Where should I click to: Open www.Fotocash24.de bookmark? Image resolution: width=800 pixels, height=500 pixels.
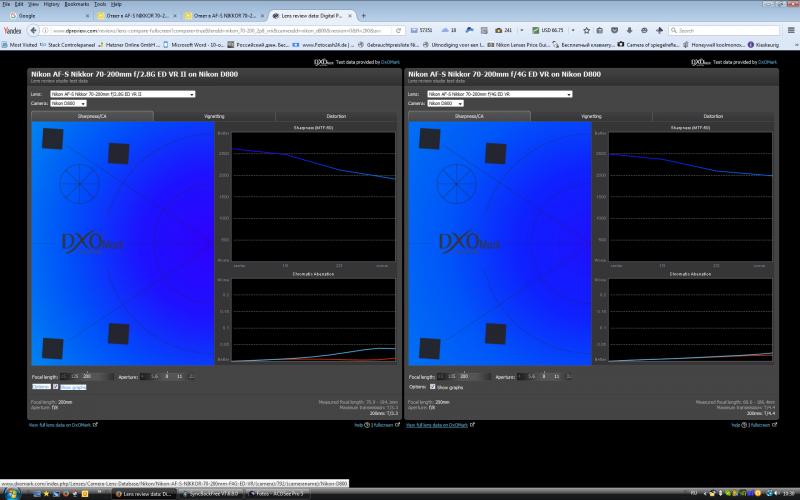point(324,45)
